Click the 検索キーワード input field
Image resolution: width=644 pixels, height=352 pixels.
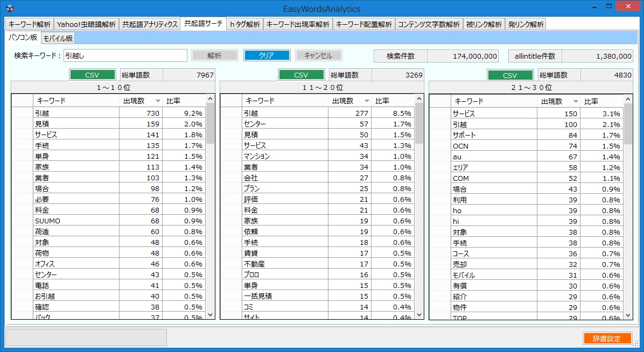pyautogui.click(x=125, y=55)
